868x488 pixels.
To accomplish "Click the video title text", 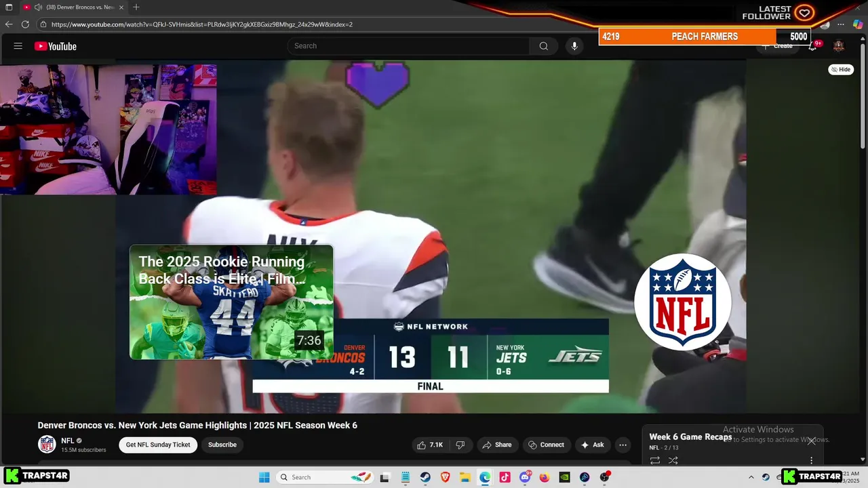I will 197,426.
